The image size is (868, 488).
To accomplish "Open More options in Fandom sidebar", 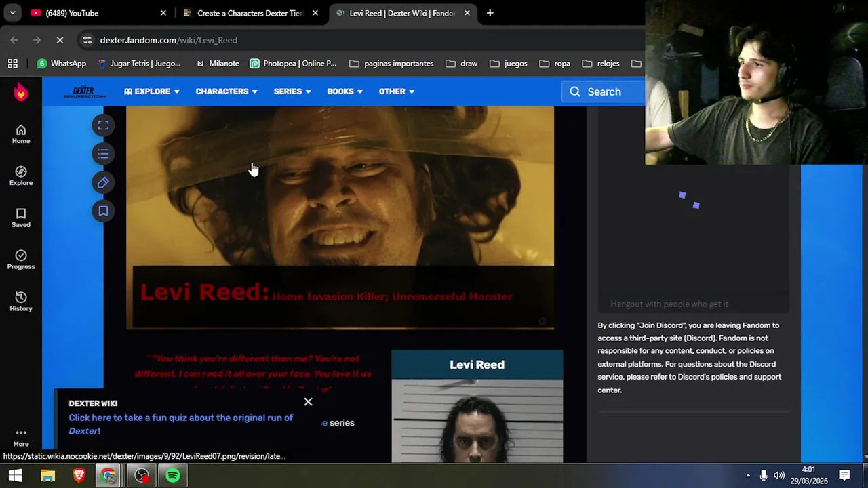I will pos(21,437).
